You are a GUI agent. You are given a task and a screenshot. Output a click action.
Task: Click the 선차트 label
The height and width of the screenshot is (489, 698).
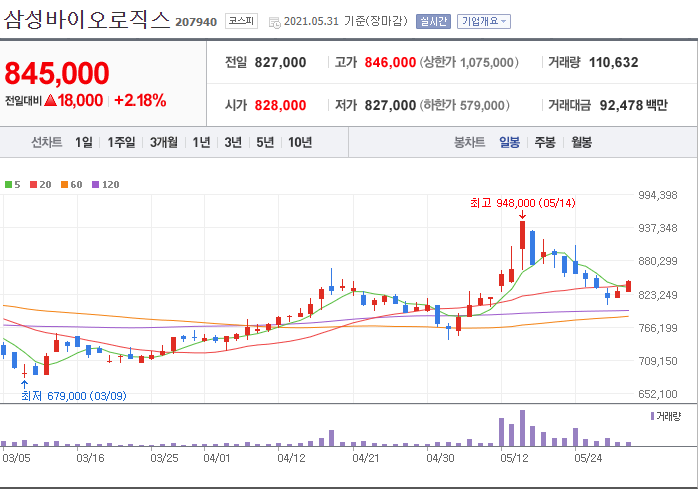[x=47, y=143]
